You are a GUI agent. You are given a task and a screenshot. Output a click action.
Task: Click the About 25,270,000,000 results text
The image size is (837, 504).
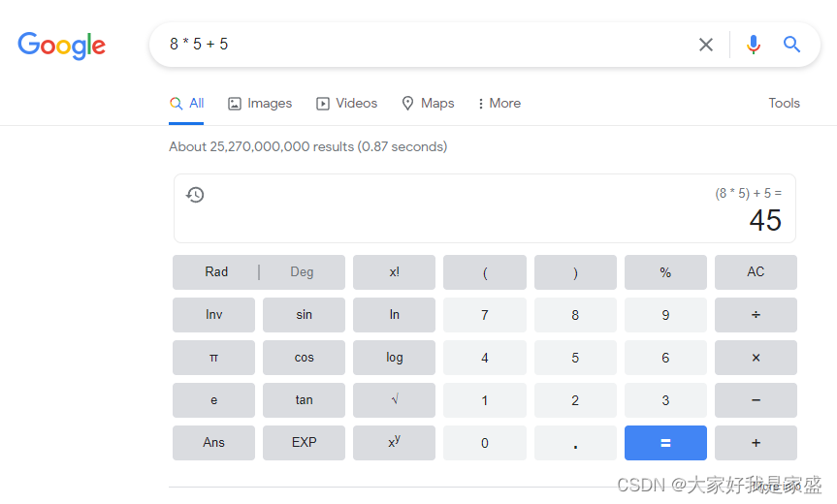[308, 146]
